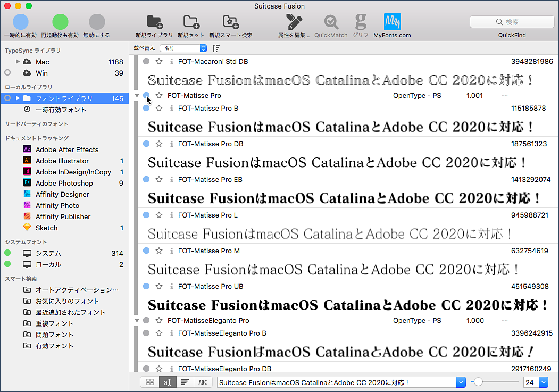Open the font size 24 dropdown
Image resolution: width=559 pixels, height=392 pixels.
[544, 382]
